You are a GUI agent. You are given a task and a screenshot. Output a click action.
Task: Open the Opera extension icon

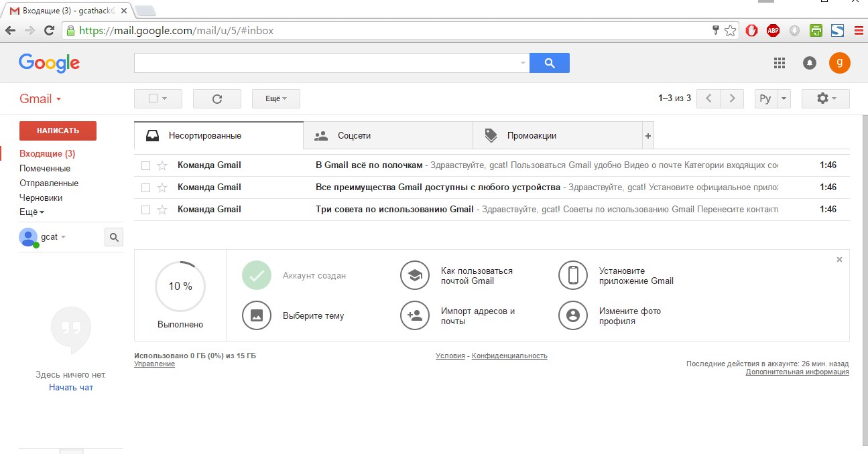pos(752,30)
